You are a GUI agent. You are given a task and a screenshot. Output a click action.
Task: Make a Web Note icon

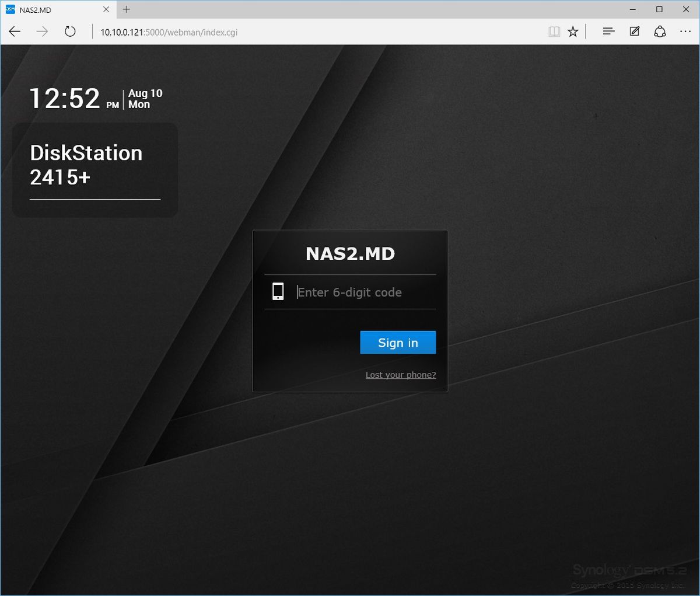coord(635,32)
